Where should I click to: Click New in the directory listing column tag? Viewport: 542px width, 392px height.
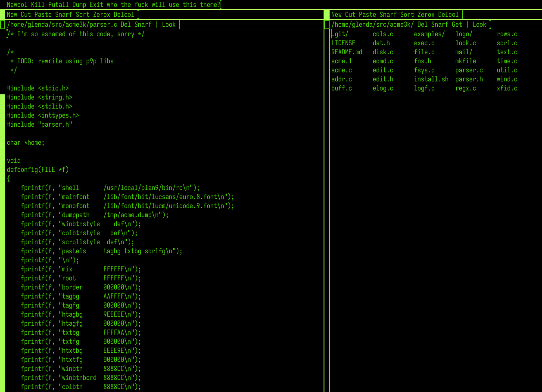click(x=336, y=15)
